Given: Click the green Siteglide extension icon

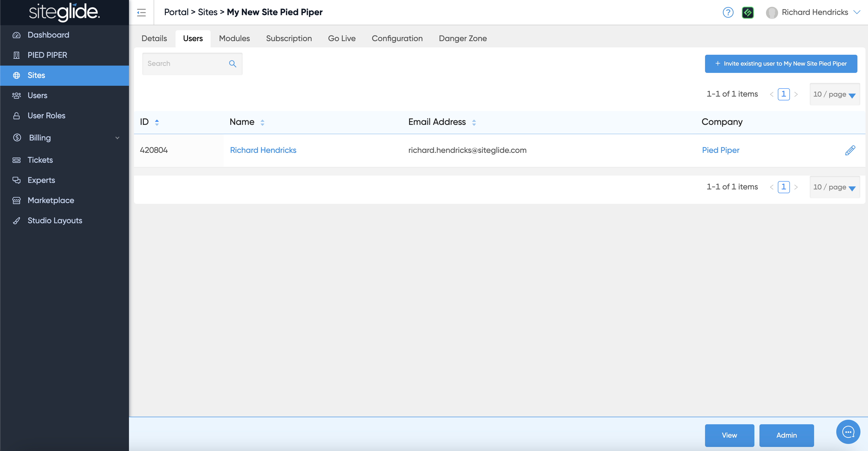Looking at the screenshot, I should (x=747, y=12).
